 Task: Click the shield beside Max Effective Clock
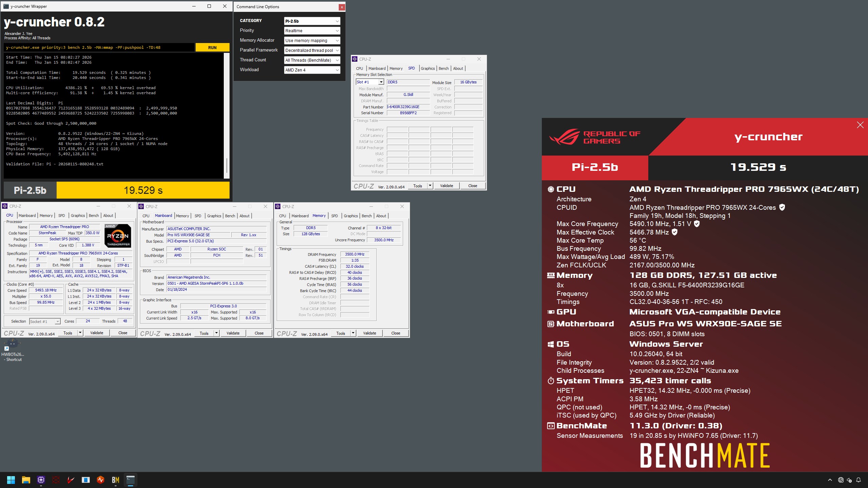(x=675, y=232)
